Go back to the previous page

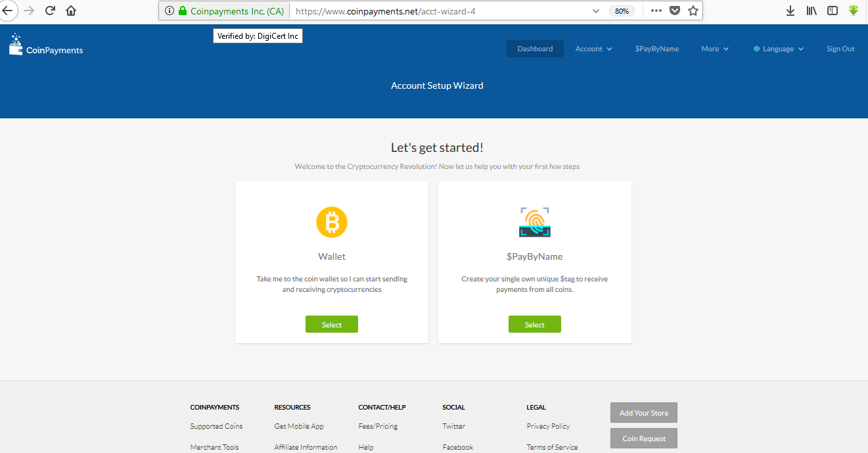[x=7, y=11]
